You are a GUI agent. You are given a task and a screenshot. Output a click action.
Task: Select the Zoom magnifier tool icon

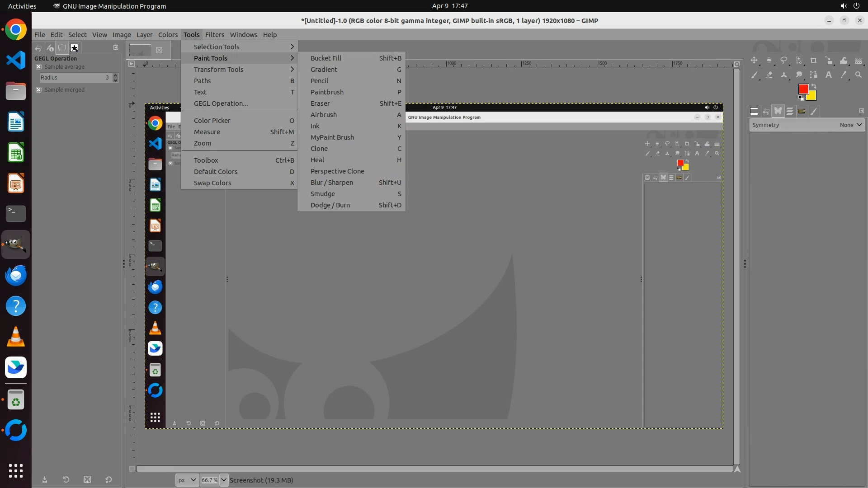pyautogui.click(x=858, y=75)
